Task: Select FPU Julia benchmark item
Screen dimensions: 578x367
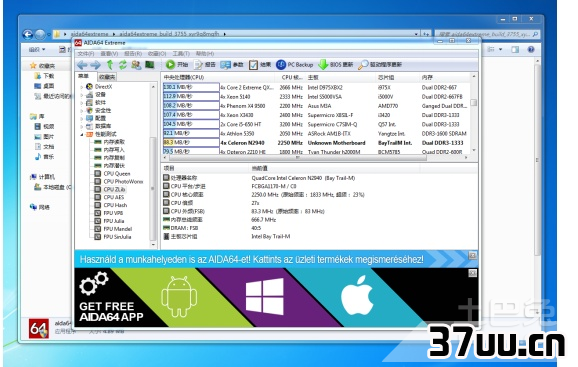Action: pyautogui.click(x=114, y=221)
